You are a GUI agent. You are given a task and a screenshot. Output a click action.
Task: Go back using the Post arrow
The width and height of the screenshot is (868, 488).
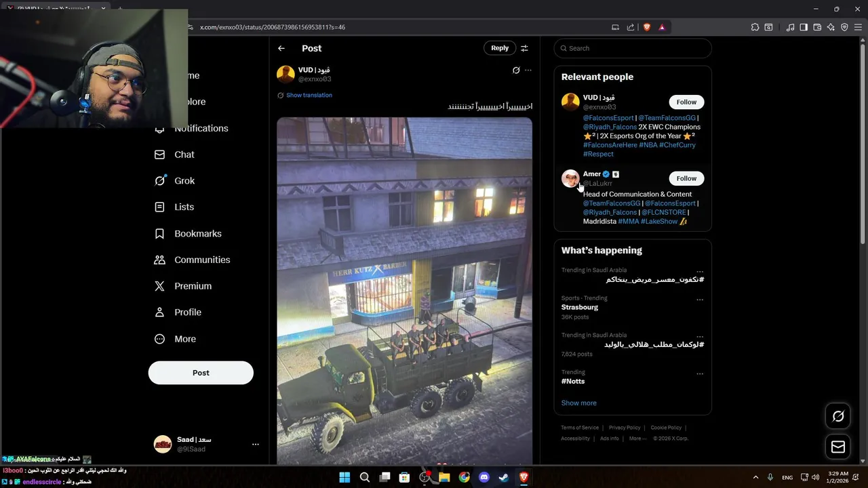pyautogui.click(x=281, y=48)
